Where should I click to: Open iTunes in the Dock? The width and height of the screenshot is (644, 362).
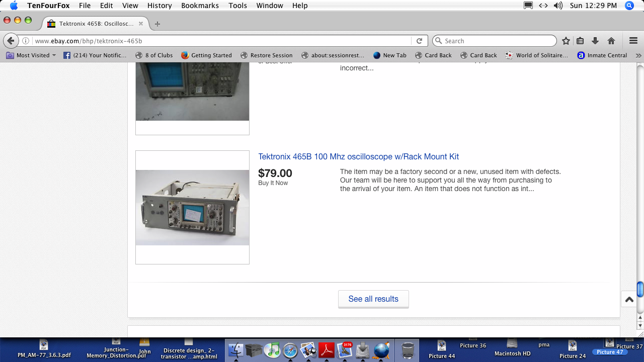[x=272, y=350]
